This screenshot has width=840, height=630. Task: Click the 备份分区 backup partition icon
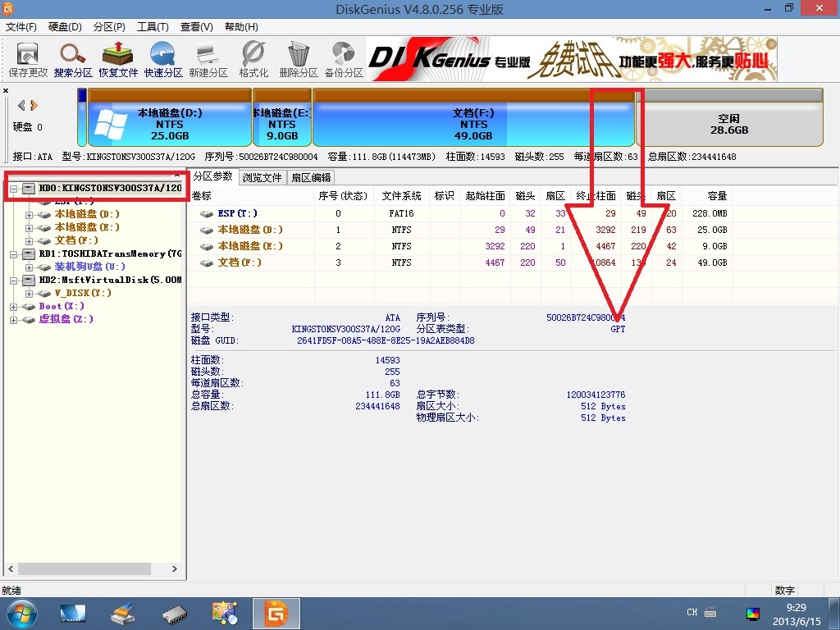[x=344, y=59]
